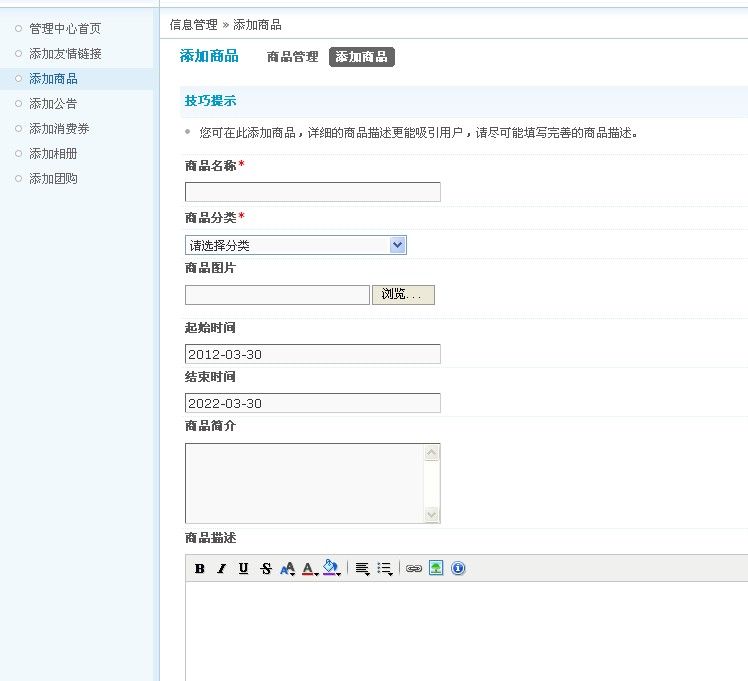
Task: Open the text alignment options
Action: tap(363, 568)
